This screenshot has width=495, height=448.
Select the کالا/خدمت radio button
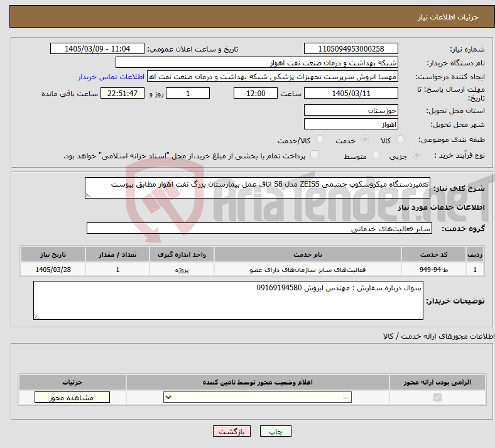(320, 139)
